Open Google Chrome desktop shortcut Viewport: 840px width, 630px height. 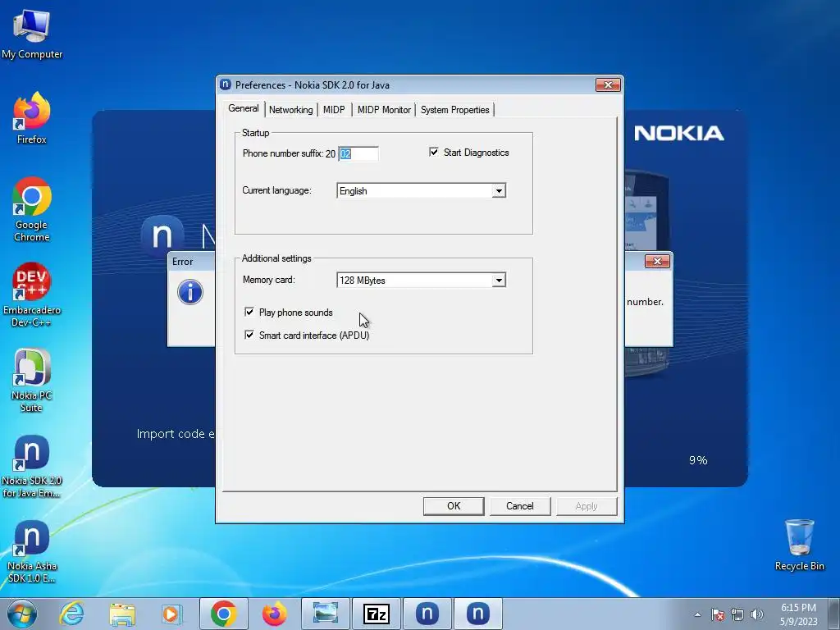coord(32,209)
